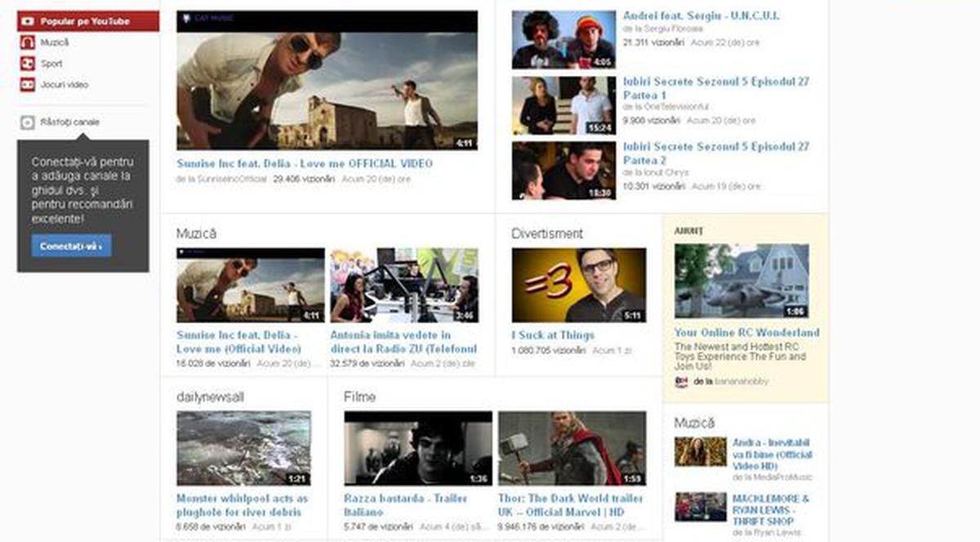
Task: Click the Jocuri video controller icon
Action: pos(25,84)
